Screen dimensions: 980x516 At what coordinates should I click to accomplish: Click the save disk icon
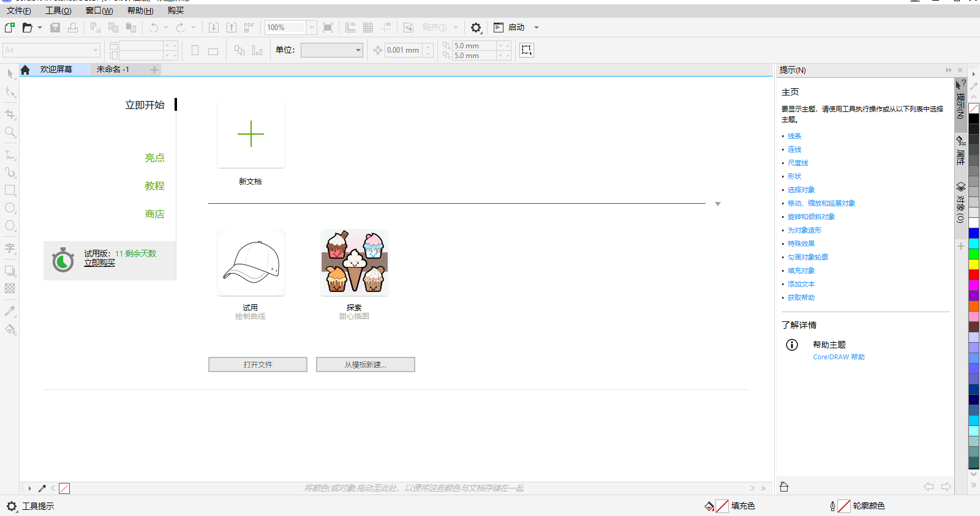pos(55,28)
